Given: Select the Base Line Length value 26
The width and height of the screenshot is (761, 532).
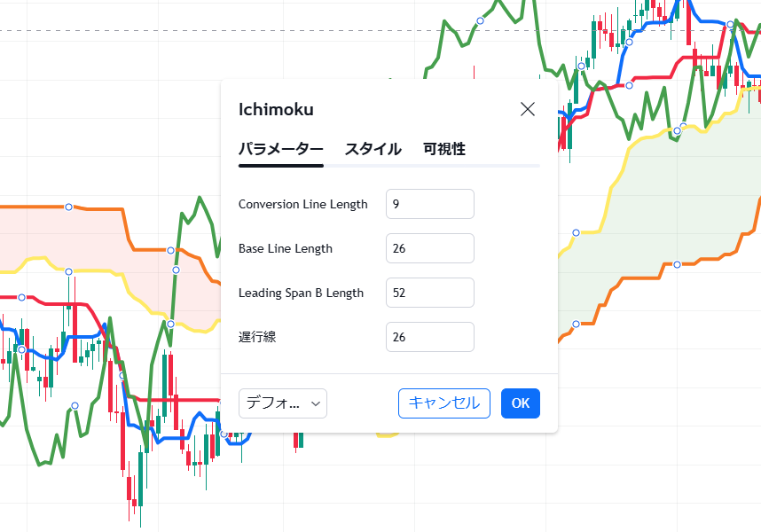Looking at the screenshot, I should pyautogui.click(x=429, y=248).
